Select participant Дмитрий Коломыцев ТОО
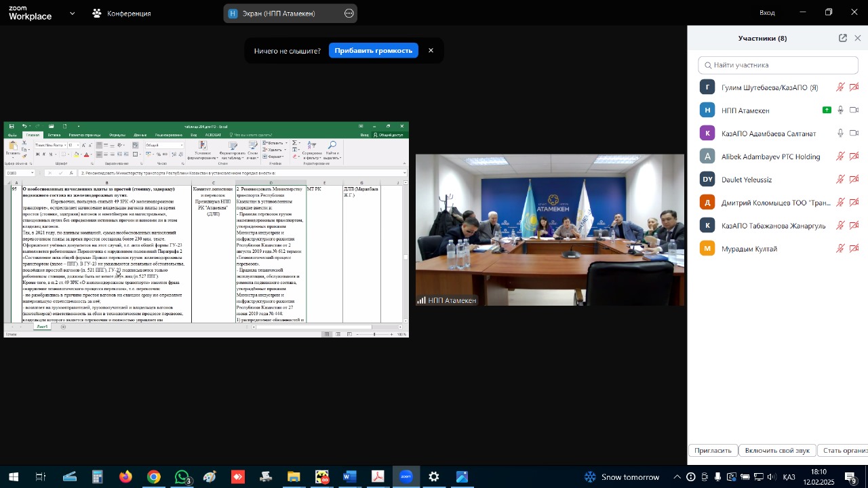This screenshot has width=868, height=488. pos(778,203)
